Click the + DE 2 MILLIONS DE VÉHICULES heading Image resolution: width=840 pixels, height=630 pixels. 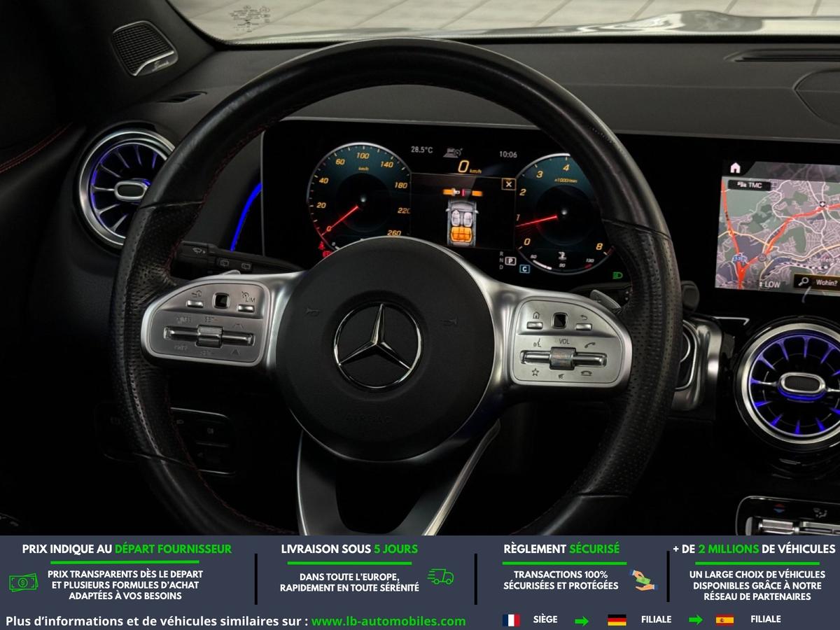point(754,549)
